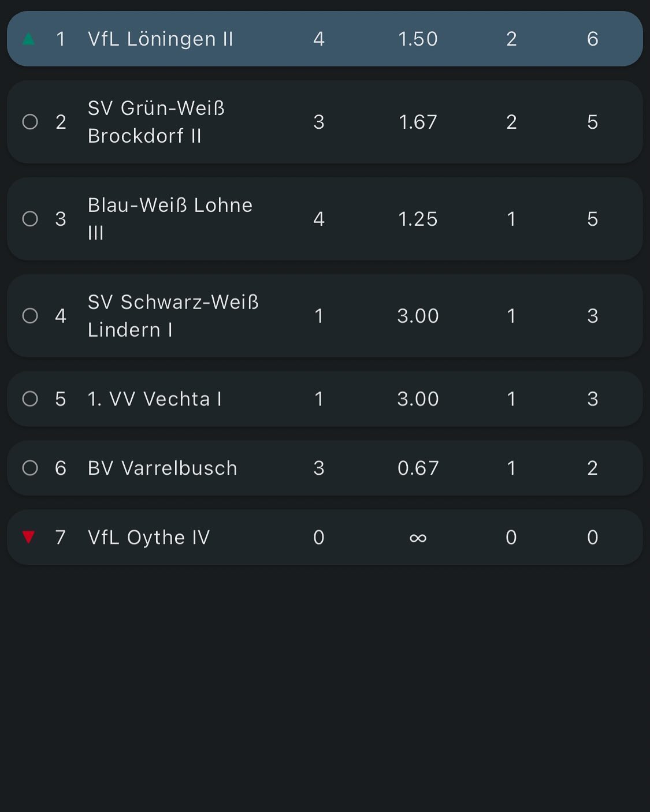Click the red down arrow beside VfL Oythe IV

point(28,537)
